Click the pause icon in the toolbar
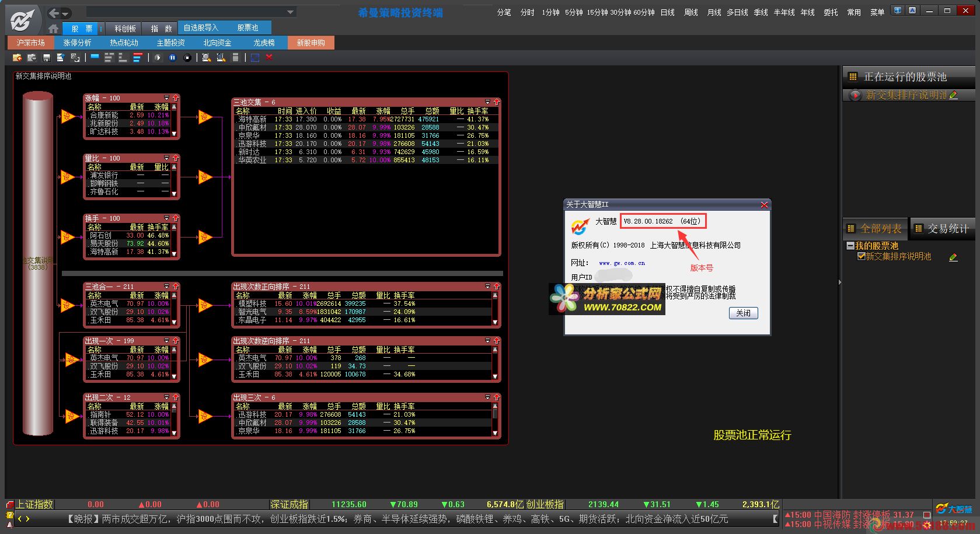 click(173, 58)
